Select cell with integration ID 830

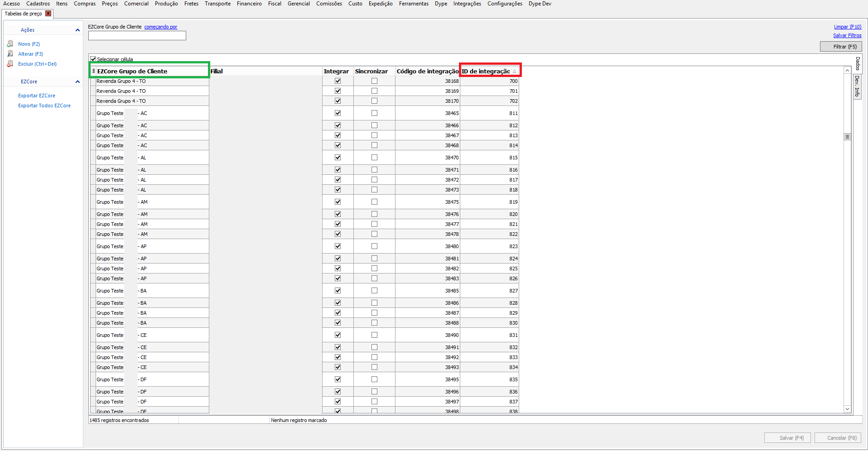click(490, 323)
